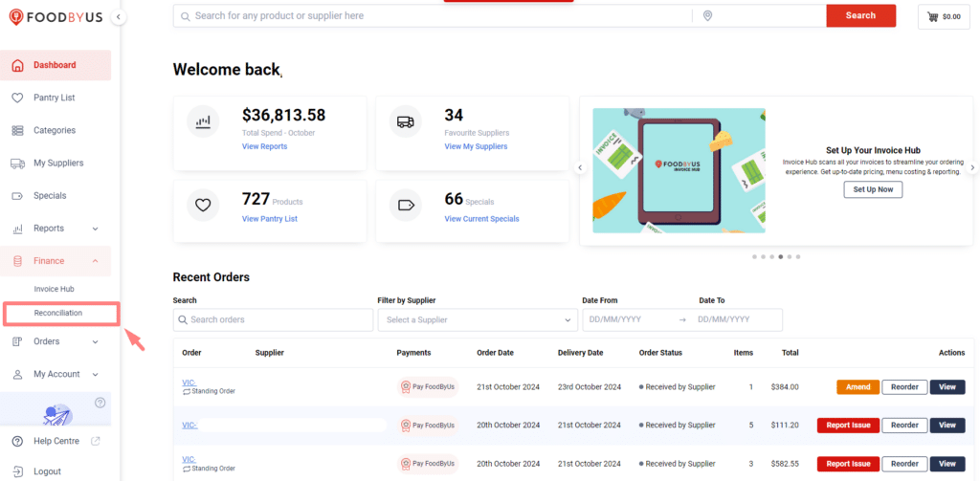This screenshot has height=481, width=980.
Task: Expand the Reports menu chevron
Action: [95, 229]
